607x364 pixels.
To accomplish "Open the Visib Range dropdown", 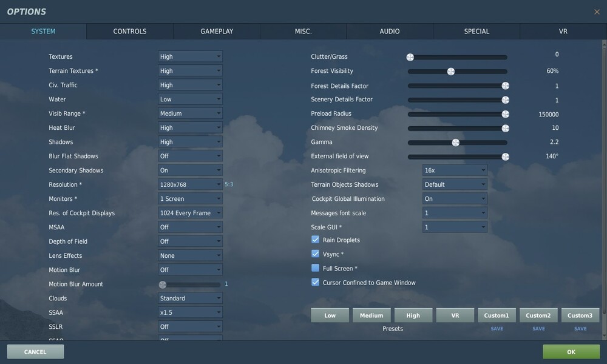I will 190,113.
